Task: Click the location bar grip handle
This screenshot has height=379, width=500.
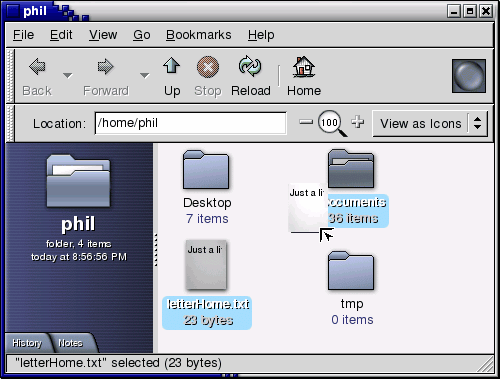Action: tap(10, 123)
